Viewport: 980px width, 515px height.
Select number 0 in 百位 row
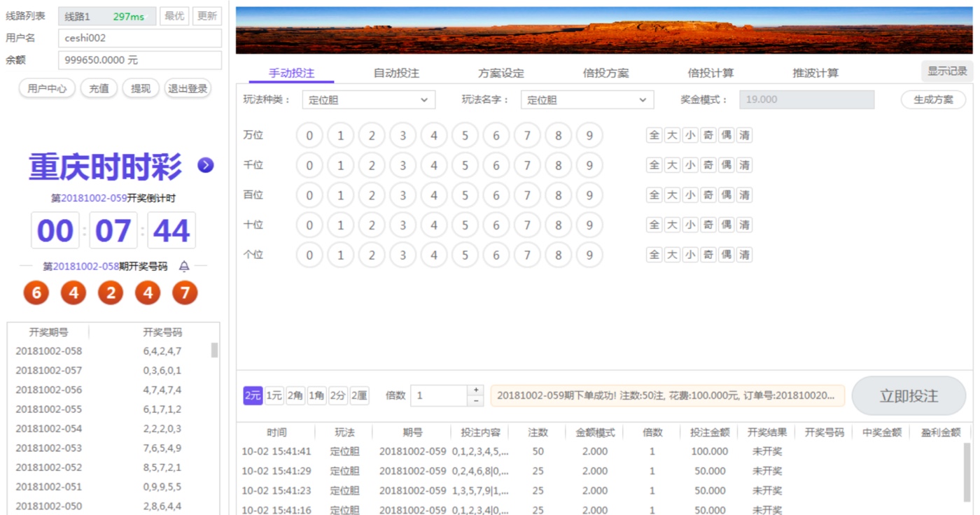pos(309,196)
